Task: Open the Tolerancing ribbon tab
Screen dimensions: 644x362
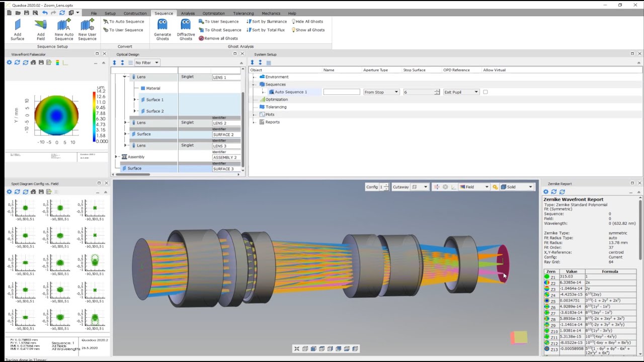Action: point(244,13)
